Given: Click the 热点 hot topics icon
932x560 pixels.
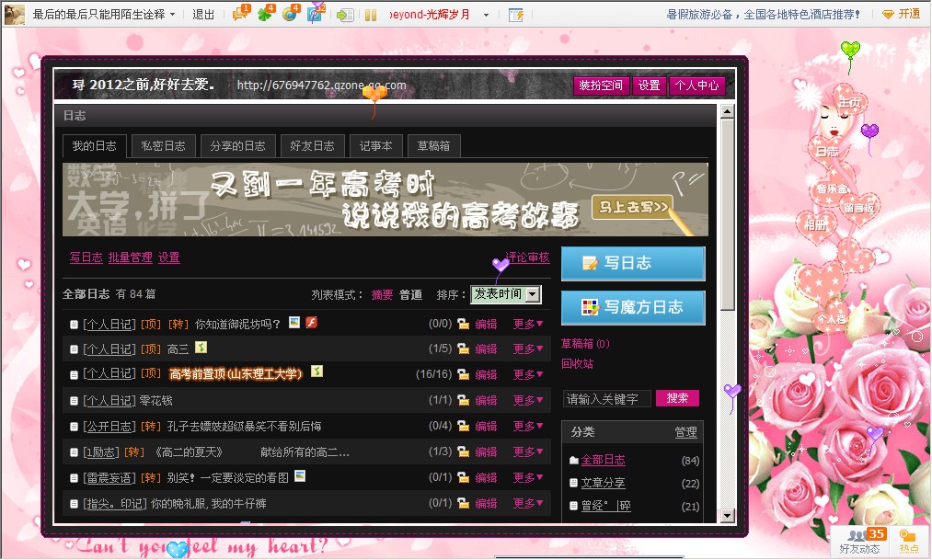Looking at the screenshot, I should pos(907,541).
